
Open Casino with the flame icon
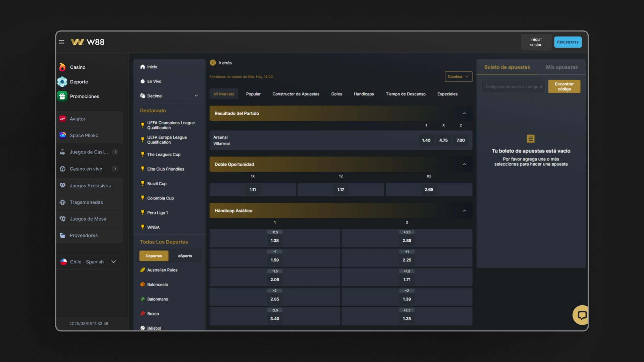click(62, 67)
